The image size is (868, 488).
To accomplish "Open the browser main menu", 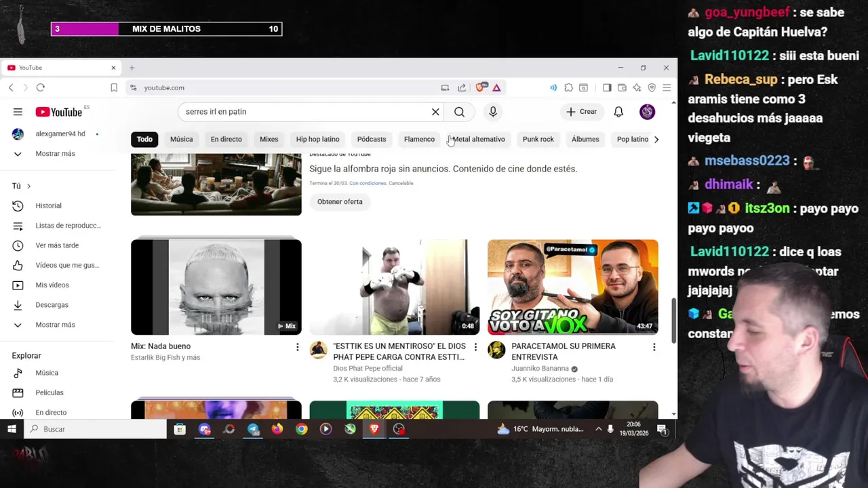I will point(667,87).
